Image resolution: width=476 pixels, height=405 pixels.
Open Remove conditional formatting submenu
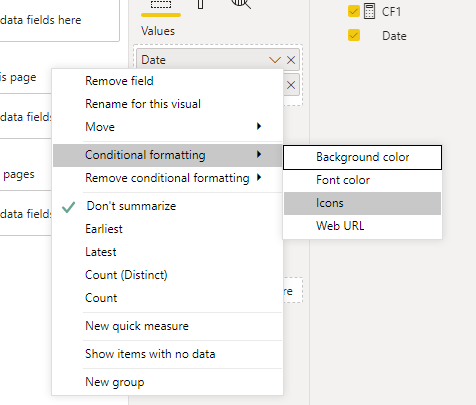167,178
